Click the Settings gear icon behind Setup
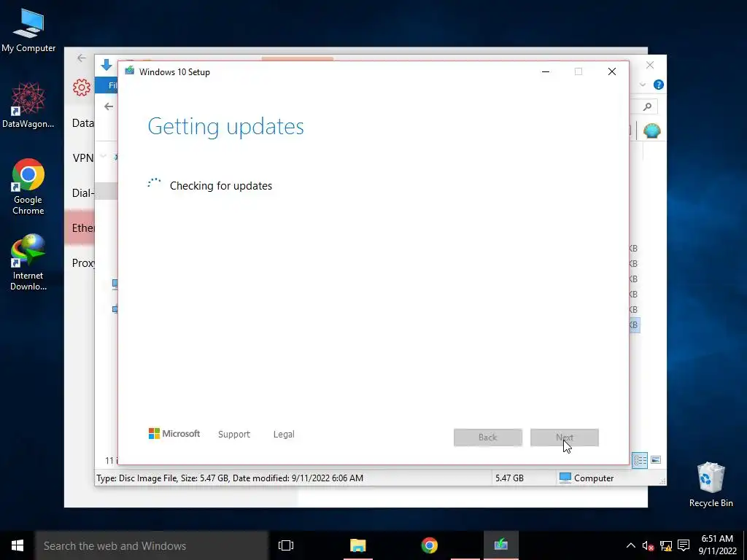The width and height of the screenshot is (747, 560). pos(82,87)
